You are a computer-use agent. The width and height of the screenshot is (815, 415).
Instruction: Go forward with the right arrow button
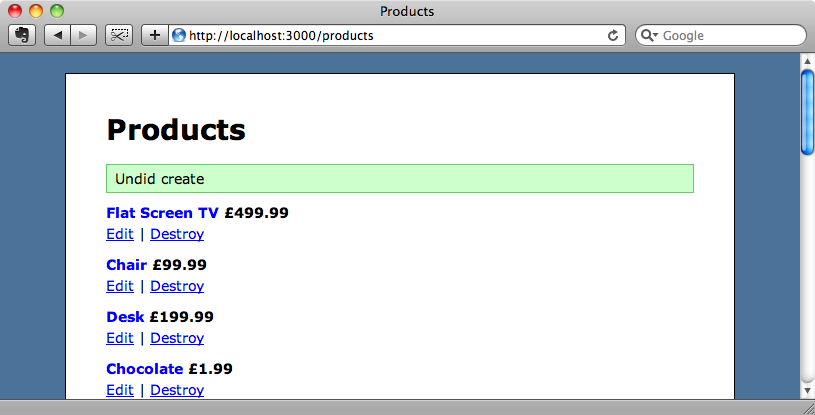pyautogui.click(x=84, y=35)
